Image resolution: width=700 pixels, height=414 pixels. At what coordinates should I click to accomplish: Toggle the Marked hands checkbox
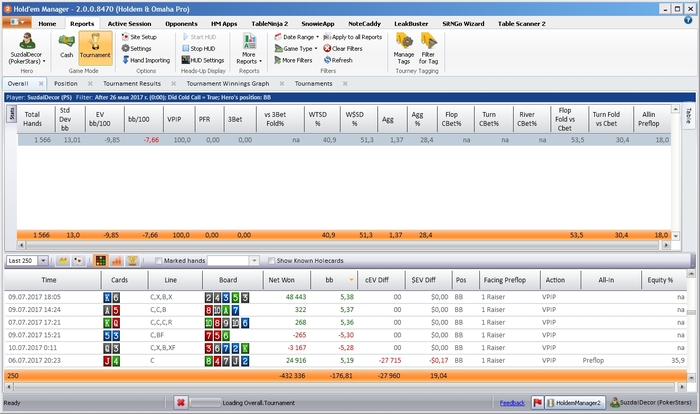[x=158, y=261]
